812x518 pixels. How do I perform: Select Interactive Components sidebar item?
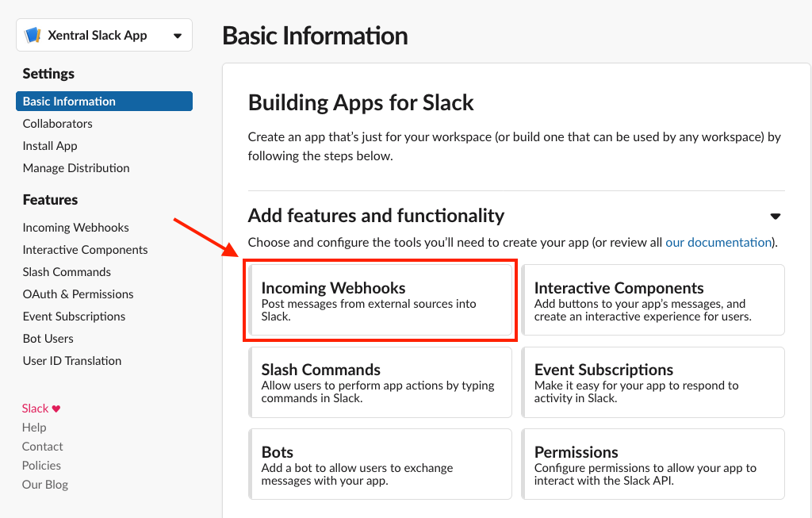coord(85,250)
